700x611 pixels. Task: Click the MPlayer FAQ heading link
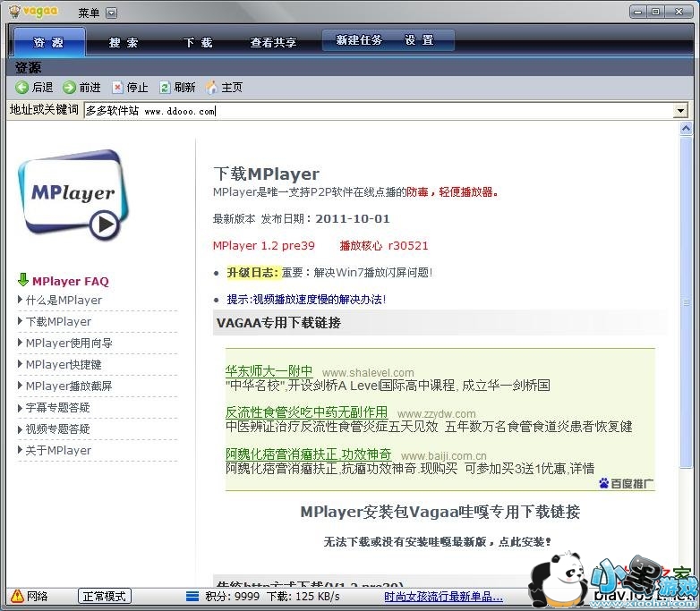71,281
